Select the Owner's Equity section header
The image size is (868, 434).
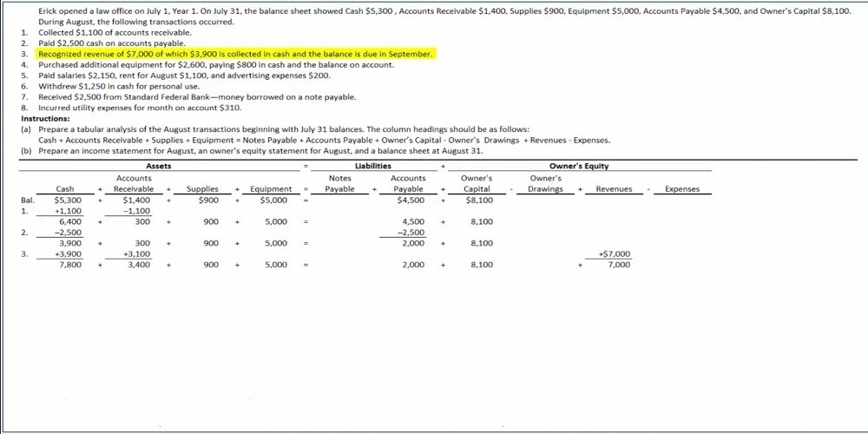tap(579, 166)
